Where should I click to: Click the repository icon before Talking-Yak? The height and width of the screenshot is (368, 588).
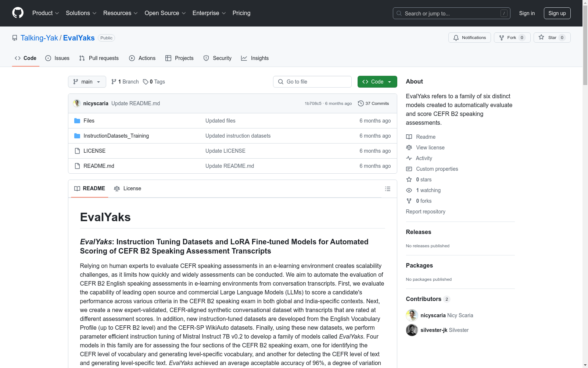pyautogui.click(x=15, y=38)
